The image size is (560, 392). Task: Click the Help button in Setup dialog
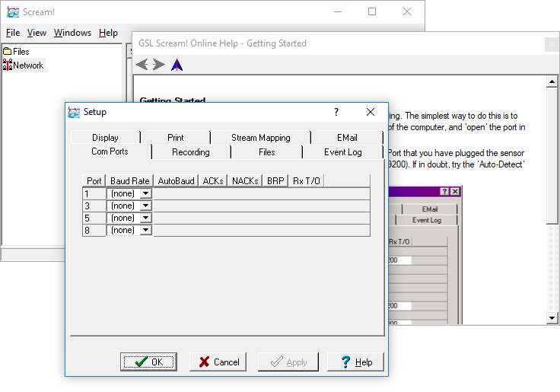tap(356, 362)
